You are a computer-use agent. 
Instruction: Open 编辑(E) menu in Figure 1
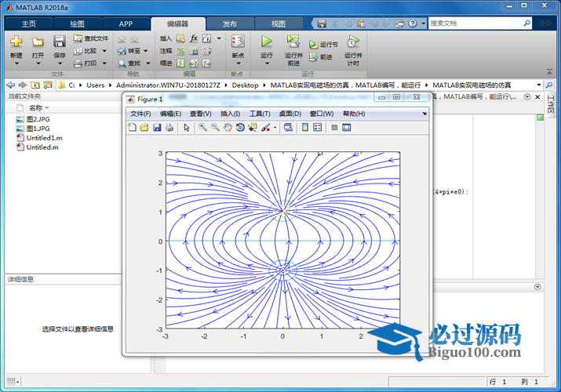[170, 114]
